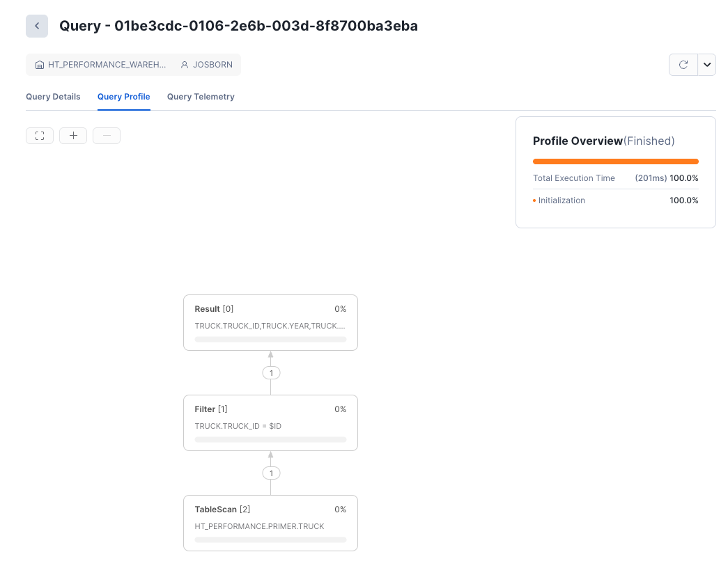Open the Query Telemetry tab
The height and width of the screenshot is (568, 728).
coord(201,97)
